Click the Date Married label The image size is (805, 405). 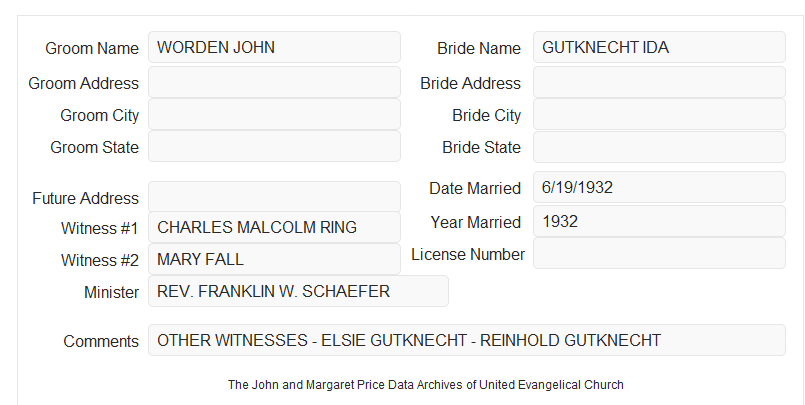(x=475, y=188)
